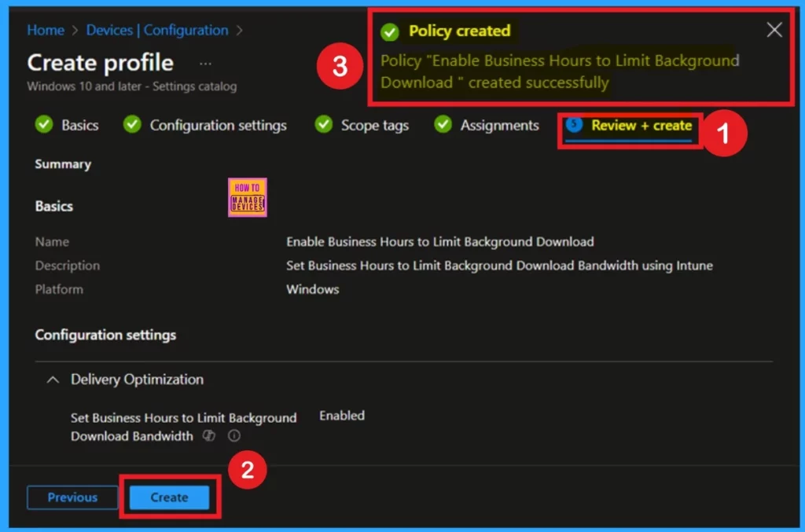Click the Name field label

click(52, 241)
